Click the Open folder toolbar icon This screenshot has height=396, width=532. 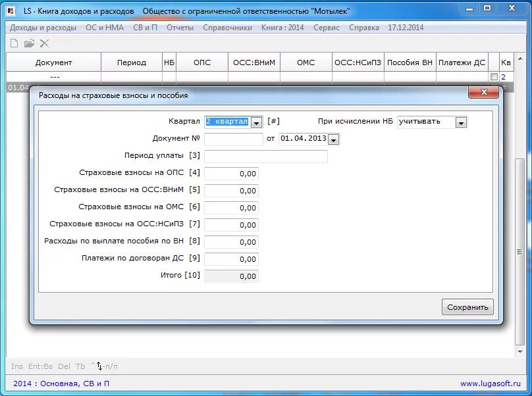coord(30,43)
